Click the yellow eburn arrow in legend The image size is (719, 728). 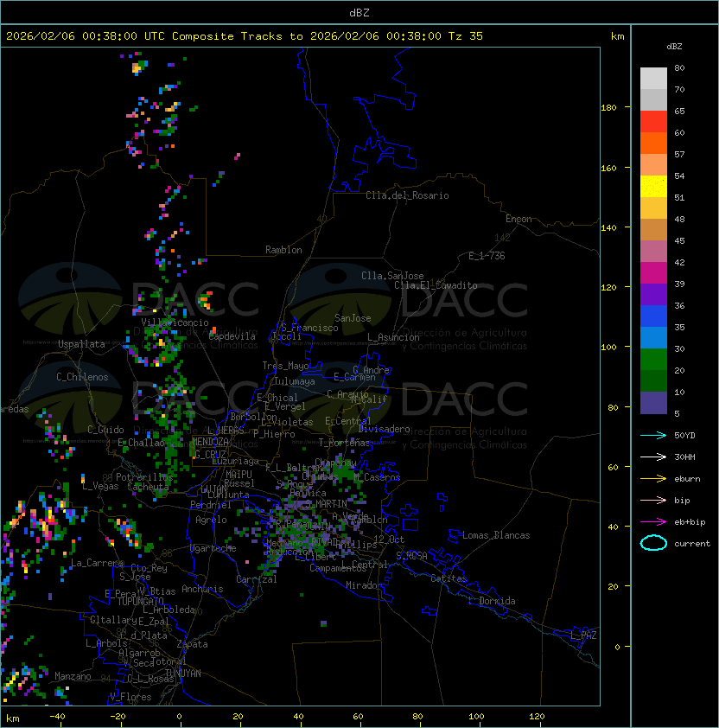pyautogui.click(x=653, y=479)
